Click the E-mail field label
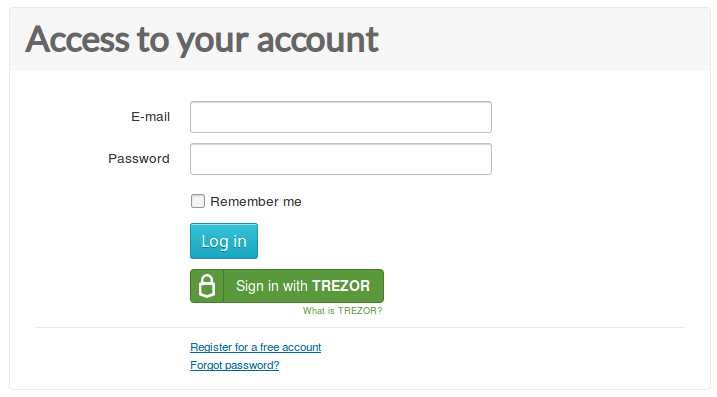The width and height of the screenshot is (717, 397). (x=150, y=117)
